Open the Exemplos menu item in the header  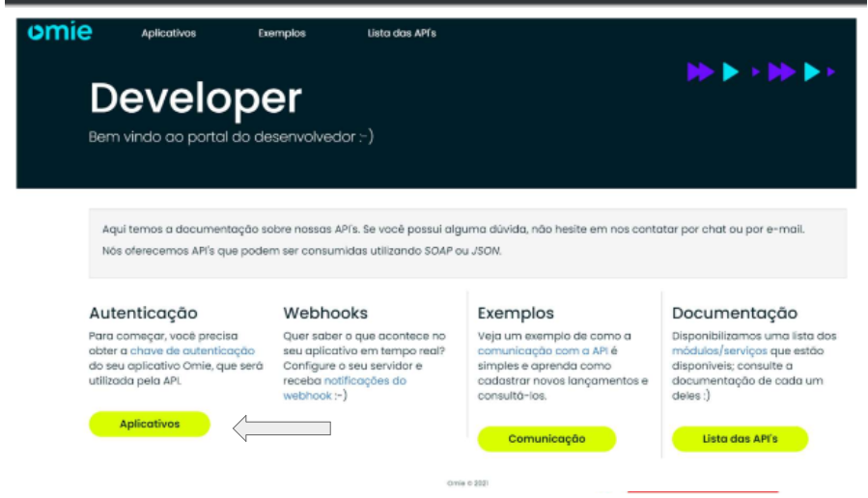[282, 33]
